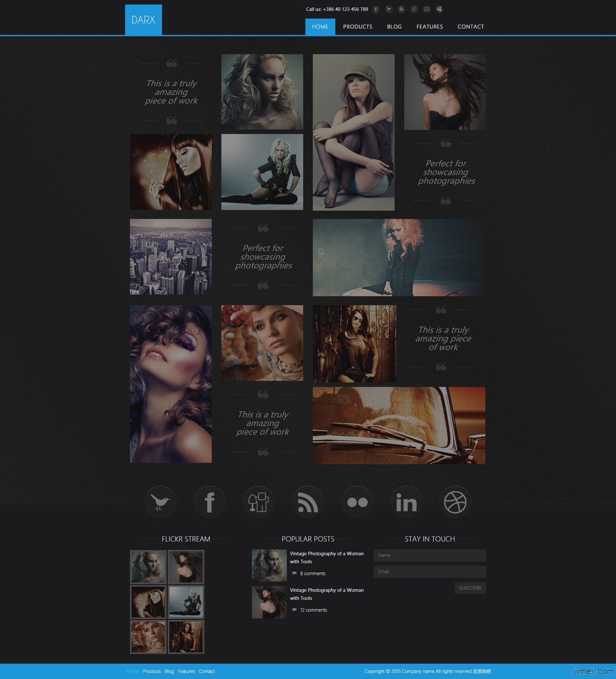
Task: Select the vintage car photograph thumbnail
Action: pos(399,425)
